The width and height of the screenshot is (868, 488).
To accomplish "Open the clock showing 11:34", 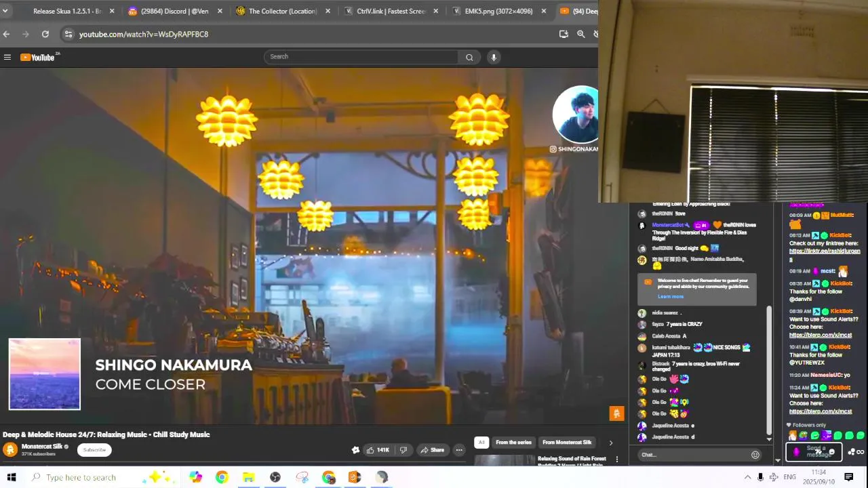I will coord(818,477).
